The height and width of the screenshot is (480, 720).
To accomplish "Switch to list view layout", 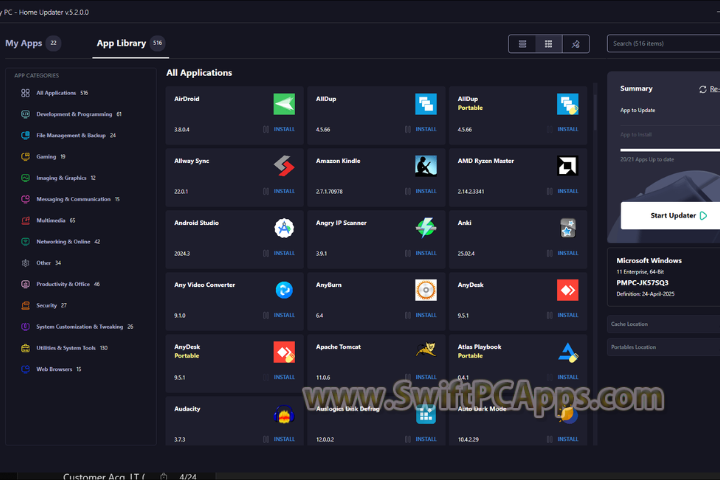I will pyautogui.click(x=522, y=44).
